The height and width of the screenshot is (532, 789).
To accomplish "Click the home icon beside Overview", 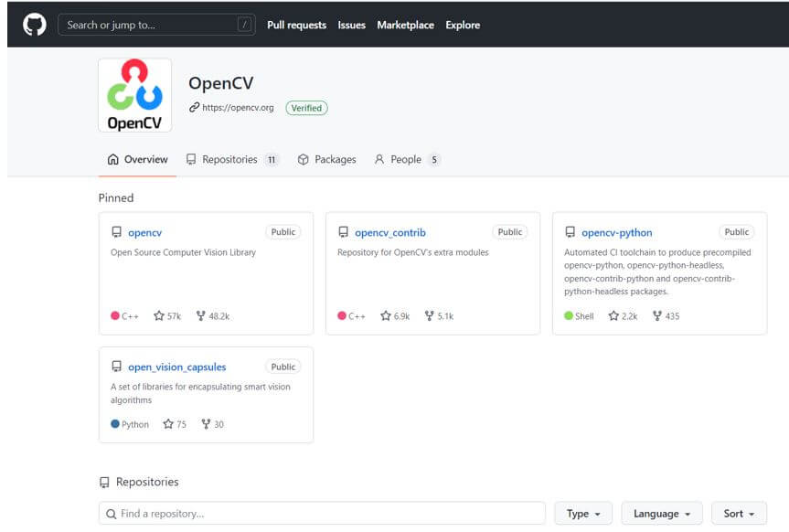I will tap(113, 159).
